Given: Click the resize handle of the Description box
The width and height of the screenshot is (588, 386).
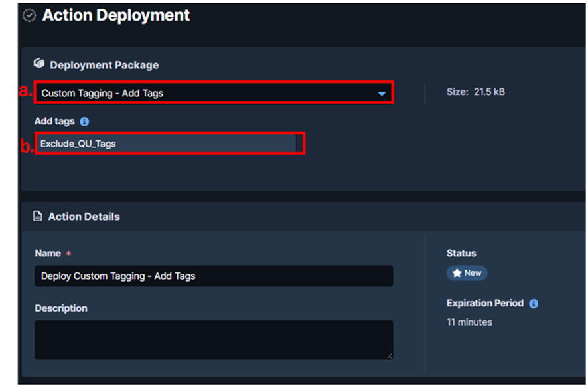Looking at the screenshot, I should [390, 356].
